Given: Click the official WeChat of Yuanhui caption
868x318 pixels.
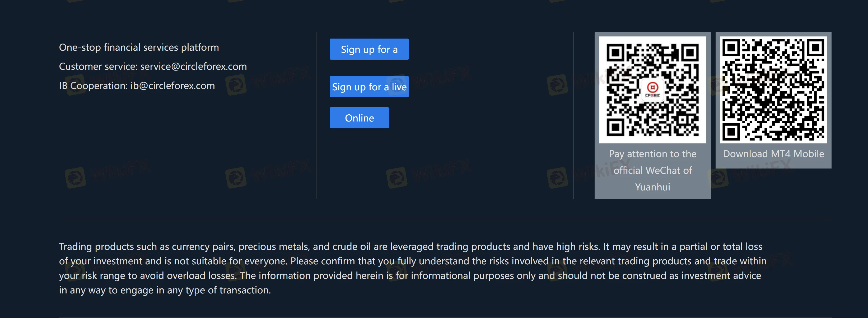Looking at the screenshot, I should [652, 170].
